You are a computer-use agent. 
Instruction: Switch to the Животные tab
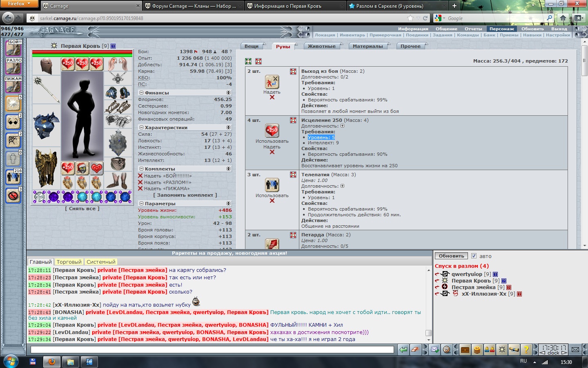point(321,46)
